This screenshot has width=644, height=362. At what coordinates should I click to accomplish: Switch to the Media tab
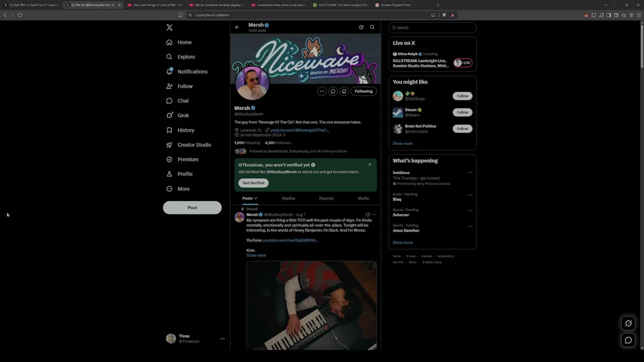(363, 198)
